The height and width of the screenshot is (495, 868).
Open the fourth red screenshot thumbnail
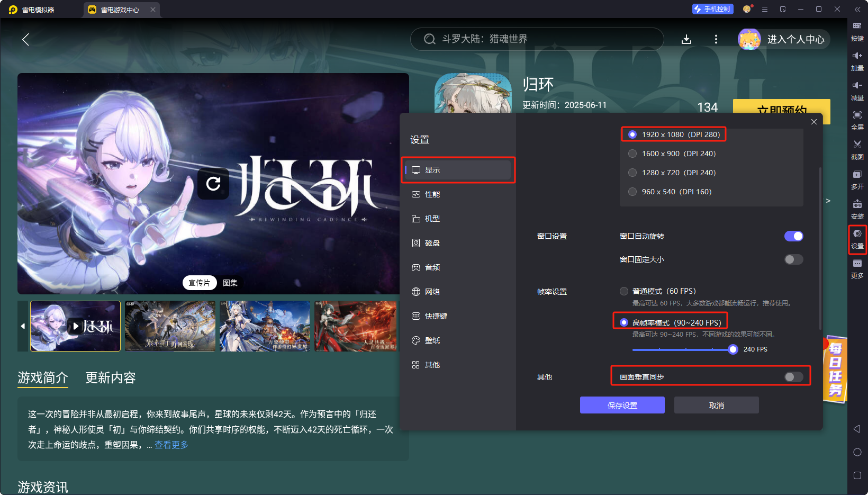pyautogui.click(x=356, y=326)
